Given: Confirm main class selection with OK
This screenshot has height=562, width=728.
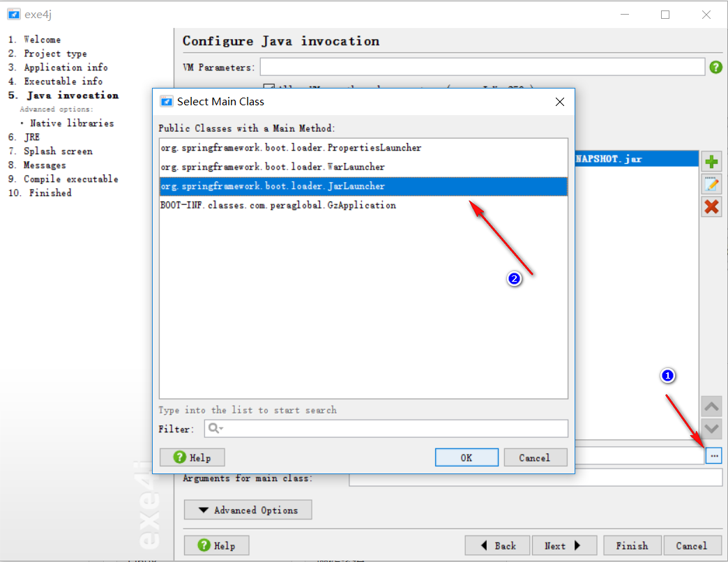Looking at the screenshot, I should [x=467, y=457].
